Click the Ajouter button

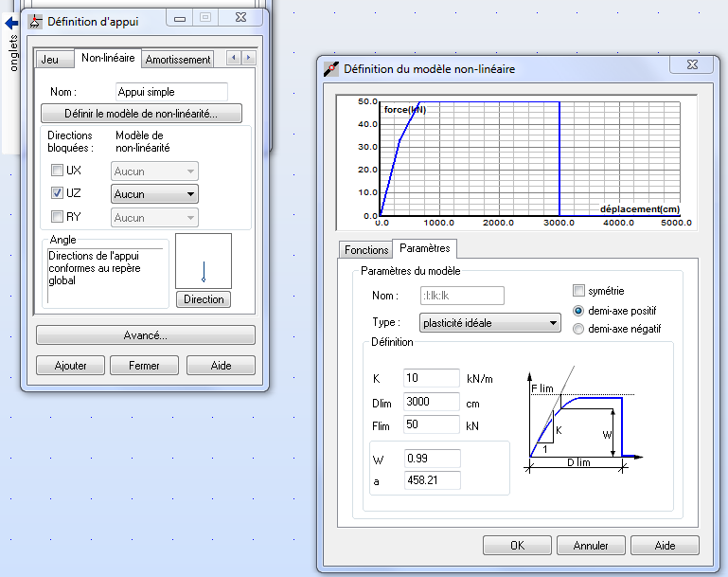click(x=71, y=366)
